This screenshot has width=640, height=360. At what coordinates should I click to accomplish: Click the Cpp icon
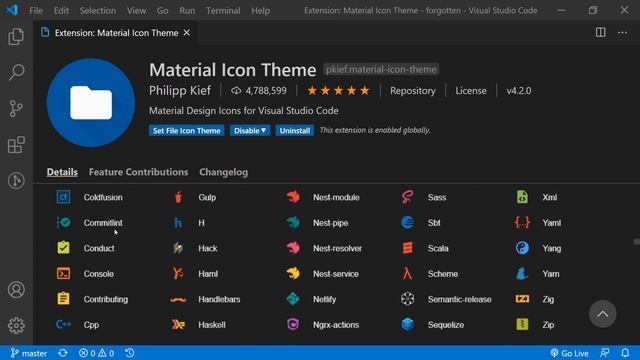63,324
